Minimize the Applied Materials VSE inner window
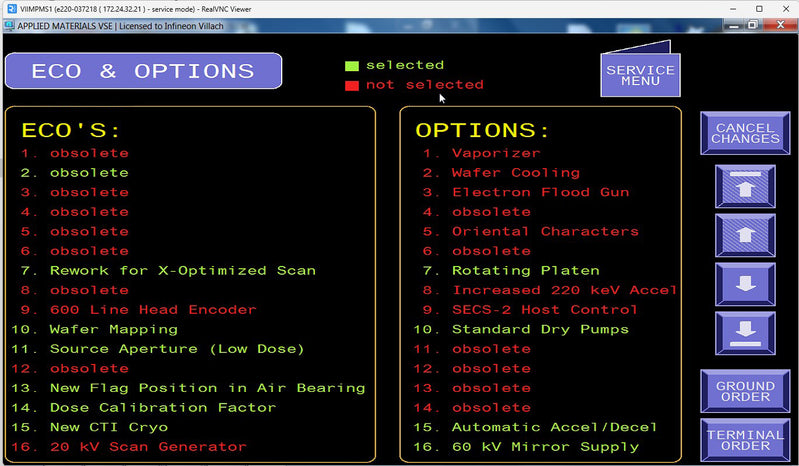The height and width of the screenshot is (466, 799). [734, 25]
